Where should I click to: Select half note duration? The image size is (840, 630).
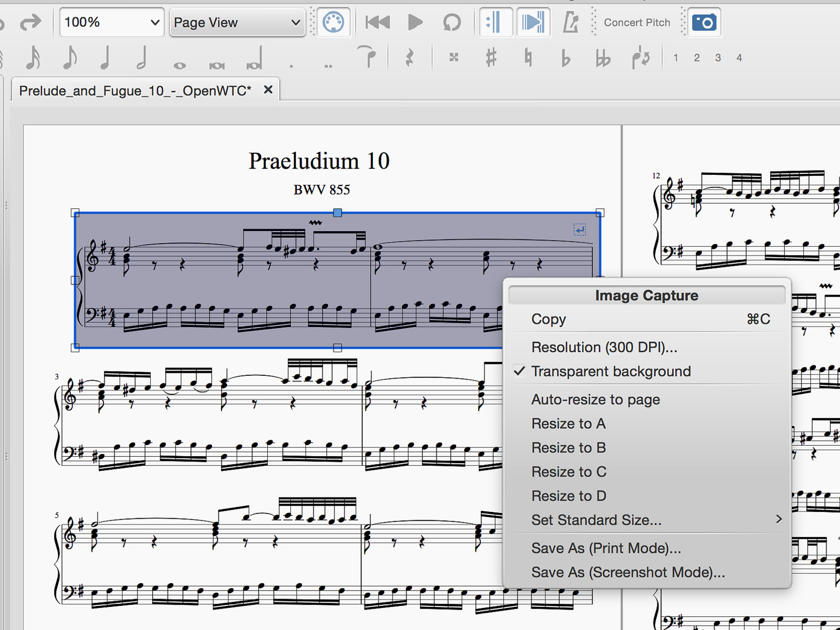pyautogui.click(x=142, y=58)
